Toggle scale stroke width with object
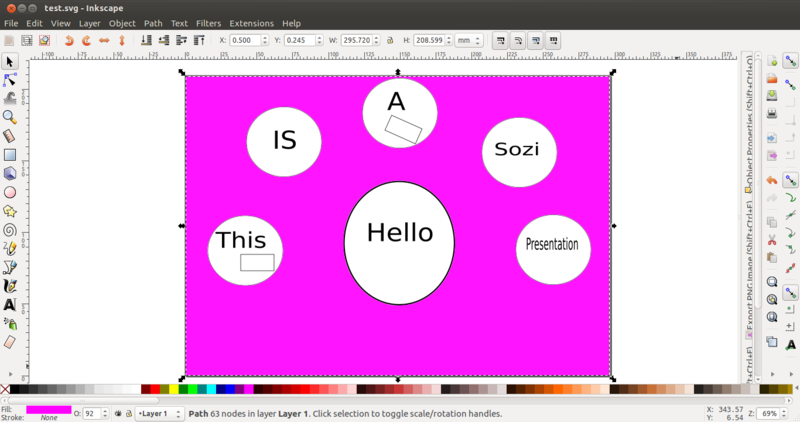This screenshot has height=422, width=800. (x=501, y=40)
